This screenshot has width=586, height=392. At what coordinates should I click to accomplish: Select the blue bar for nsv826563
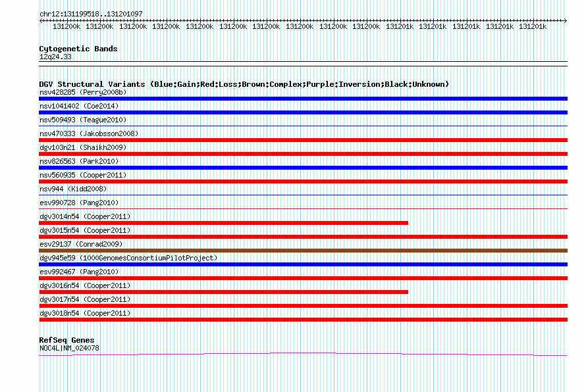point(303,168)
